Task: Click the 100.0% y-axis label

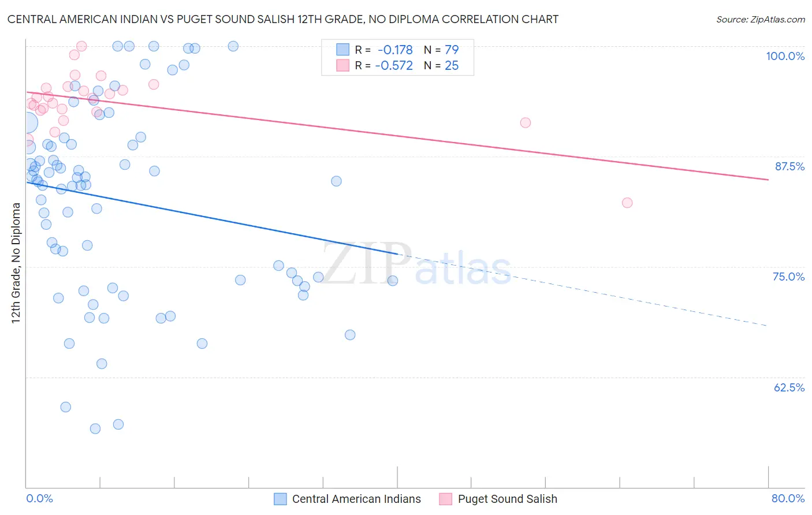Action: (785, 56)
